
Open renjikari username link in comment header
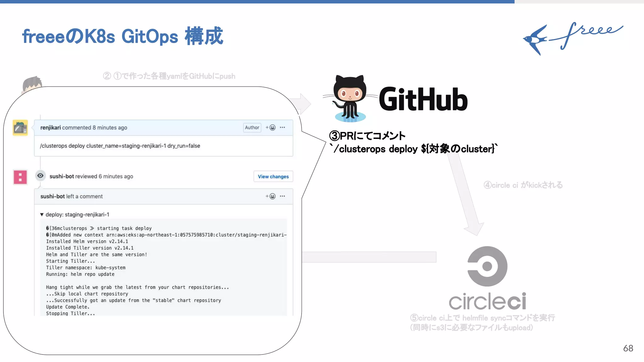(50, 128)
